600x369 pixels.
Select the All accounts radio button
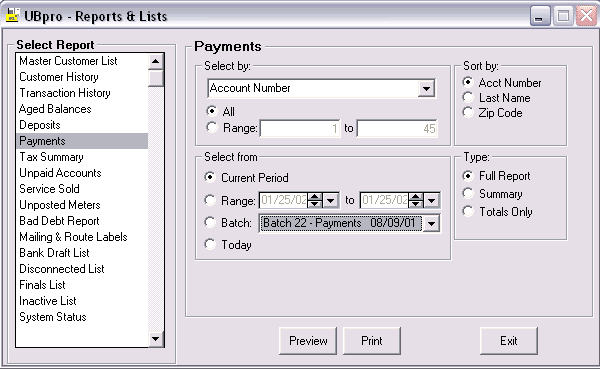pos(211,111)
